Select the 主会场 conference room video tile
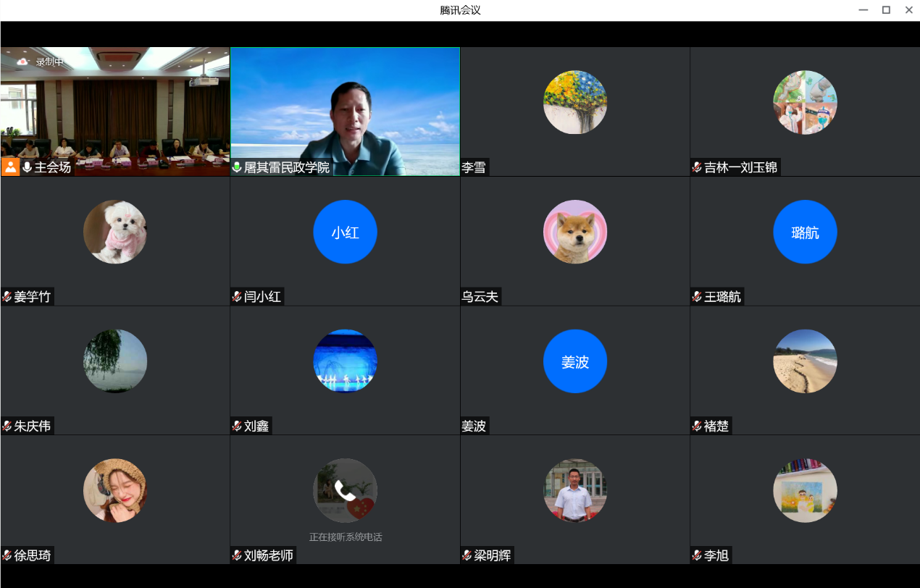The width and height of the screenshot is (920, 588). tap(115, 109)
